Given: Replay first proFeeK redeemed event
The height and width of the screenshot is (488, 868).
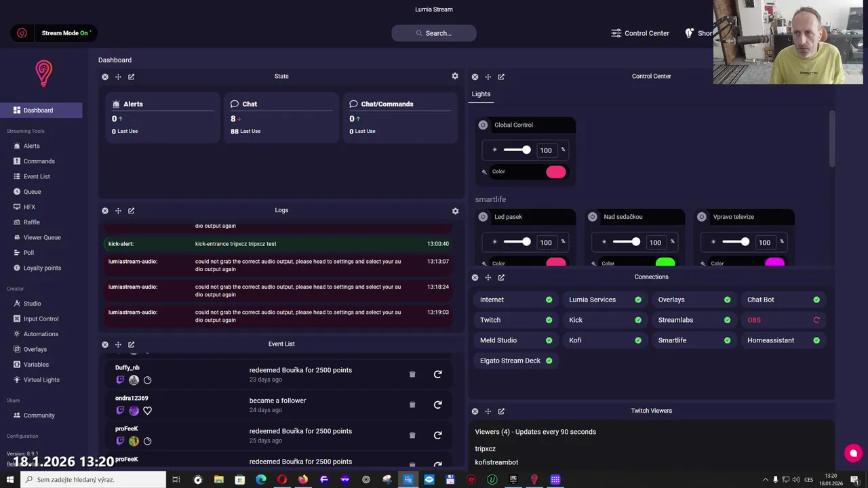Looking at the screenshot, I should click(437, 435).
